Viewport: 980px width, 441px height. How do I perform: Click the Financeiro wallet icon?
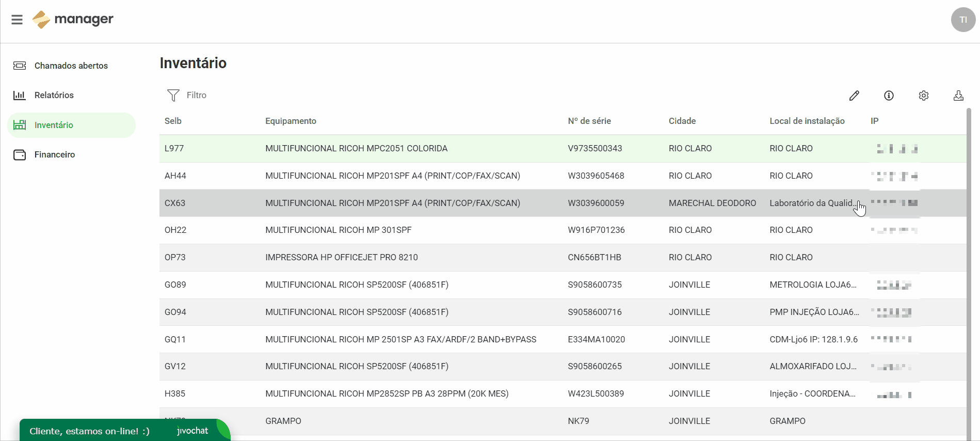point(20,154)
